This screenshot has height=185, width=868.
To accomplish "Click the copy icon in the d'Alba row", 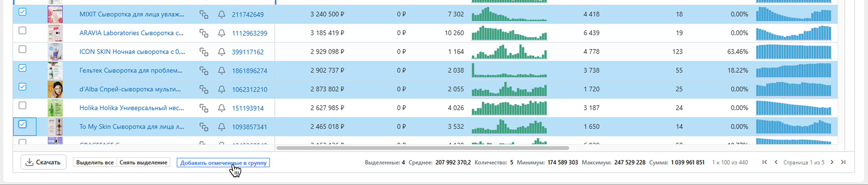I will 203,89.
